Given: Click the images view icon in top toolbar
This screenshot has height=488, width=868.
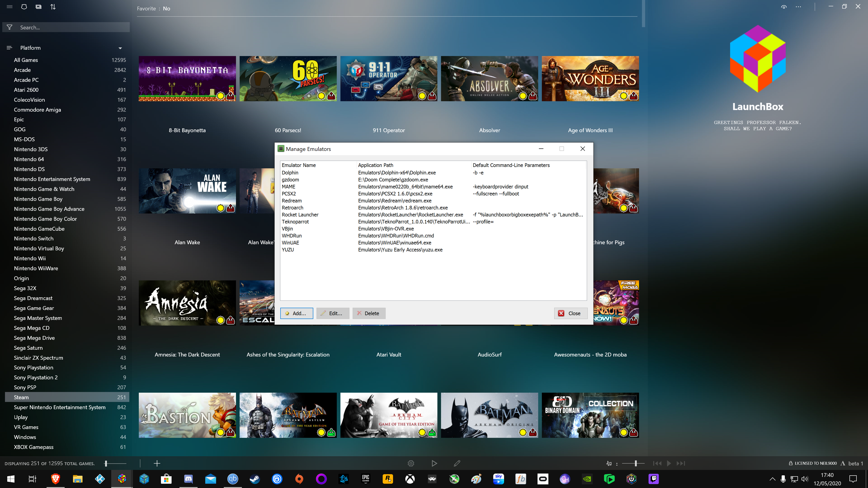Looking at the screenshot, I should point(38,7).
